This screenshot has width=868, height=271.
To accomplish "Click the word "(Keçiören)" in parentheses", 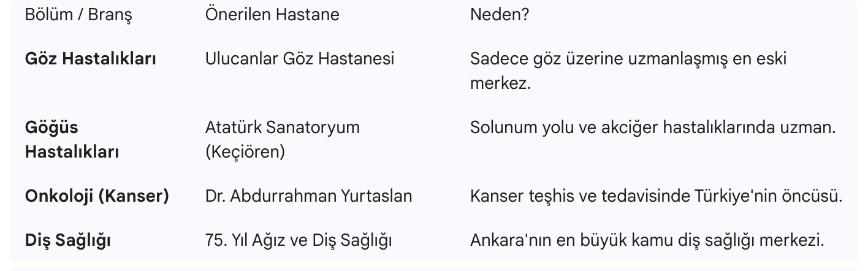I will 245,151.
